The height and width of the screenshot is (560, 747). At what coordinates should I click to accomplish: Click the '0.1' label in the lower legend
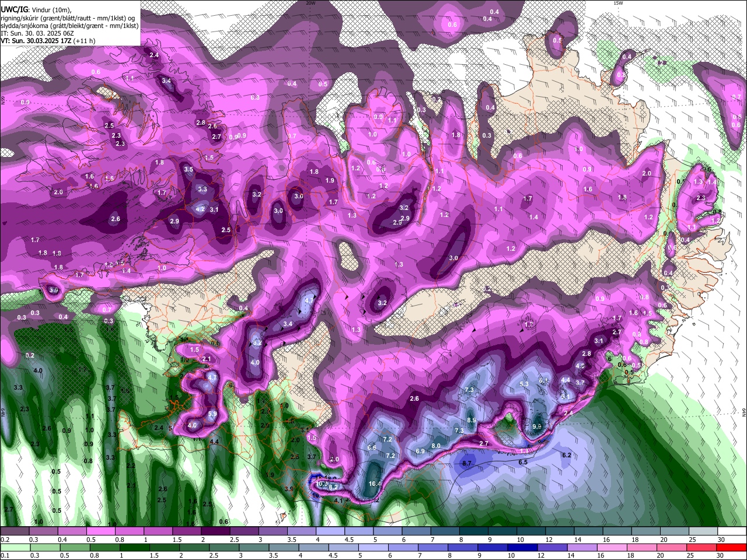[5, 555]
